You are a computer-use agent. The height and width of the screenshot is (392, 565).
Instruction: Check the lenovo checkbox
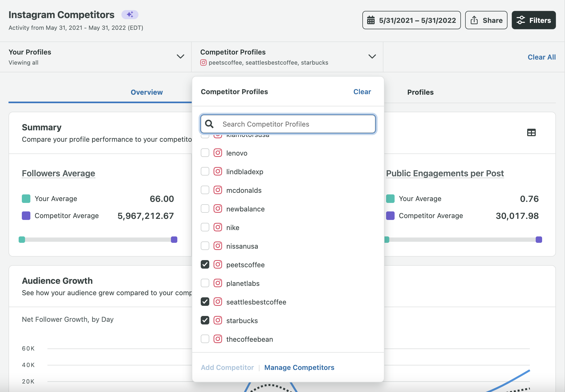point(205,153)
